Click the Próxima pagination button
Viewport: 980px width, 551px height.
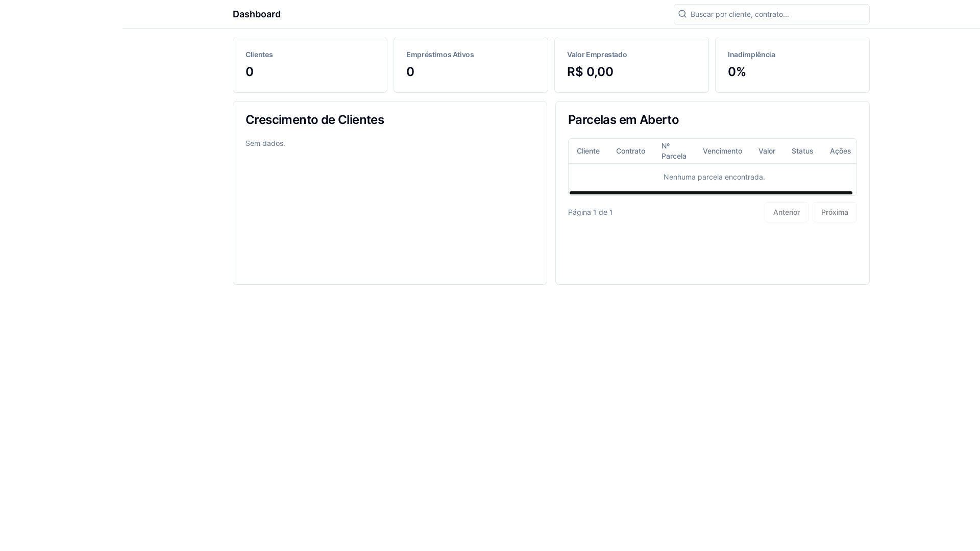[x=835, y=212]
